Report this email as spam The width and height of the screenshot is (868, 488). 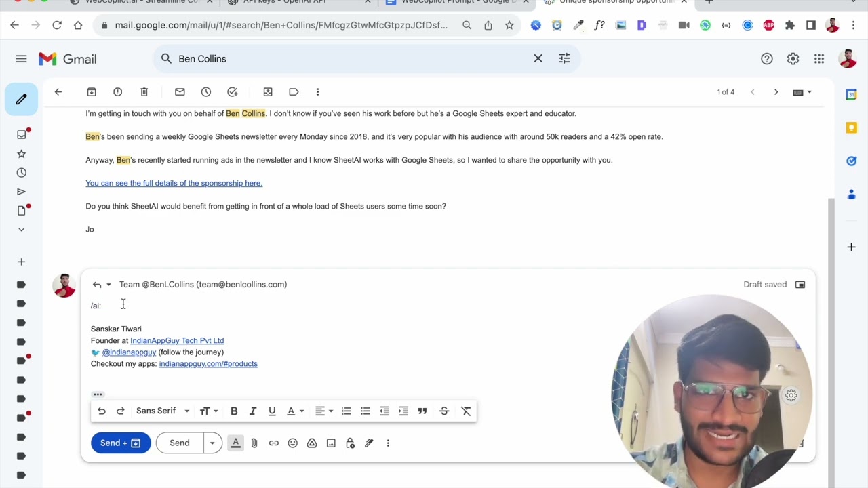click(117, 92)
